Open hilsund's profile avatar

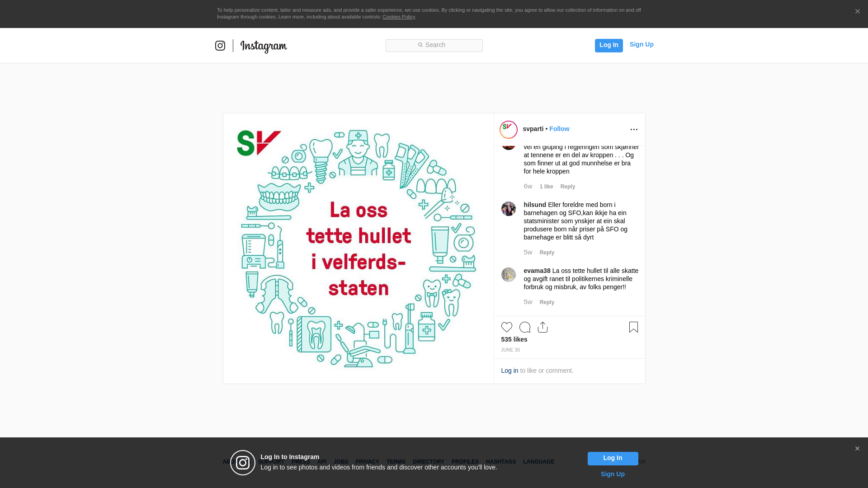pos(509,209)
